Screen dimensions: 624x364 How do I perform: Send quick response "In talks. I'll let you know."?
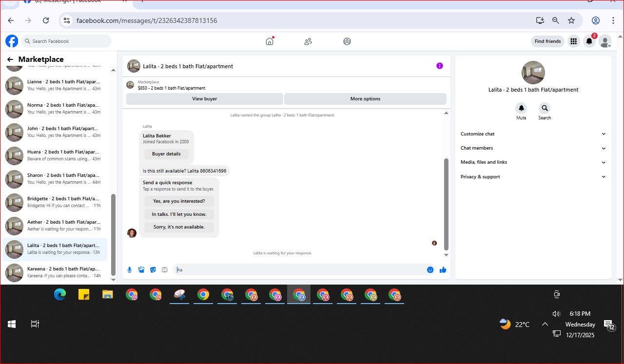[x=179, y=214]
